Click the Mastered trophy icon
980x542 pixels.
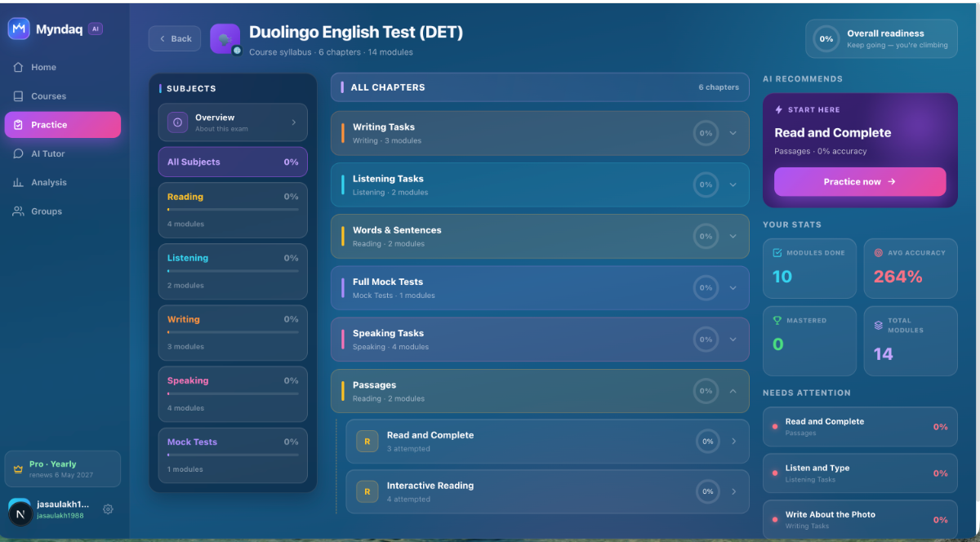click(777, 321)
